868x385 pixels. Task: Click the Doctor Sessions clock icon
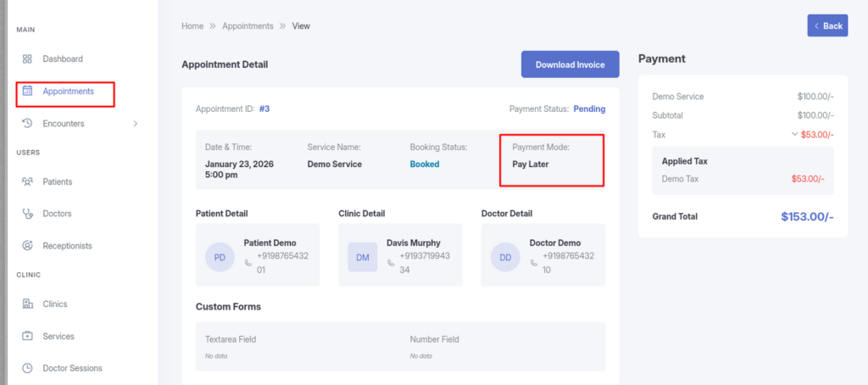click(27, 369)
